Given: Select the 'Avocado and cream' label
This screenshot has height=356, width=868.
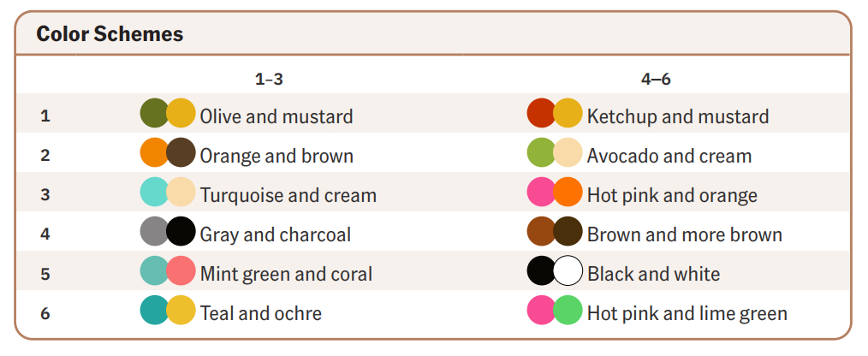Looking at the screenshot, I should coord(669,156).
